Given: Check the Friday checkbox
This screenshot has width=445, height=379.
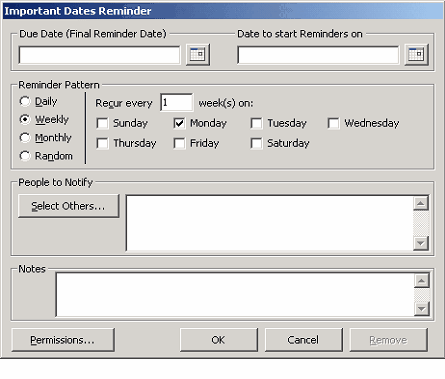Looking at the screenshot, I should click(x=179, y=143).
